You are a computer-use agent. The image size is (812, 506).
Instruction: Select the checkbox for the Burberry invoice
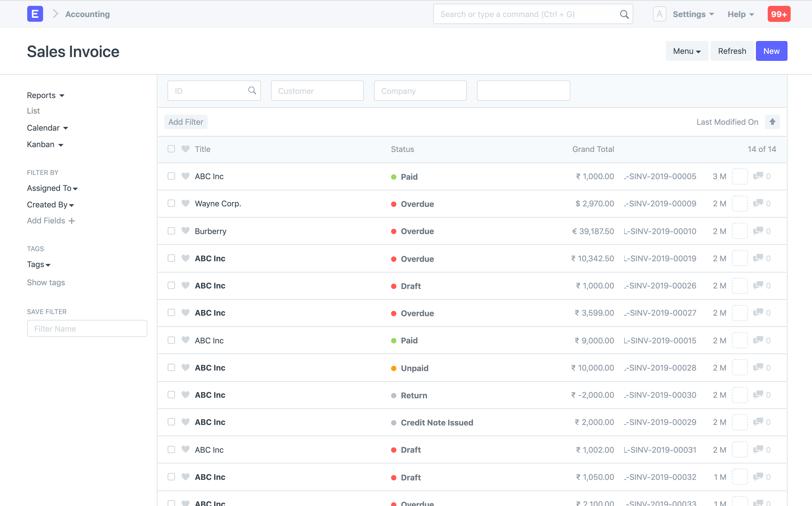172,231
